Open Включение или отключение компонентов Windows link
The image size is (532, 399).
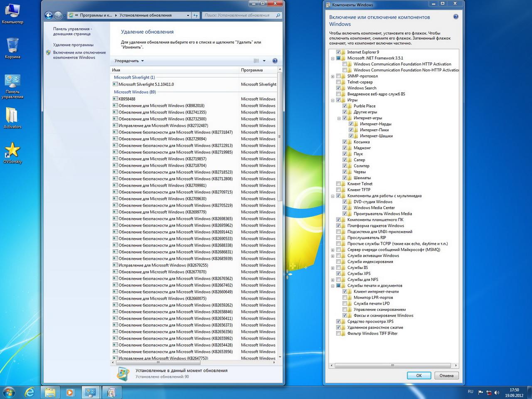[x=79, y=55]
